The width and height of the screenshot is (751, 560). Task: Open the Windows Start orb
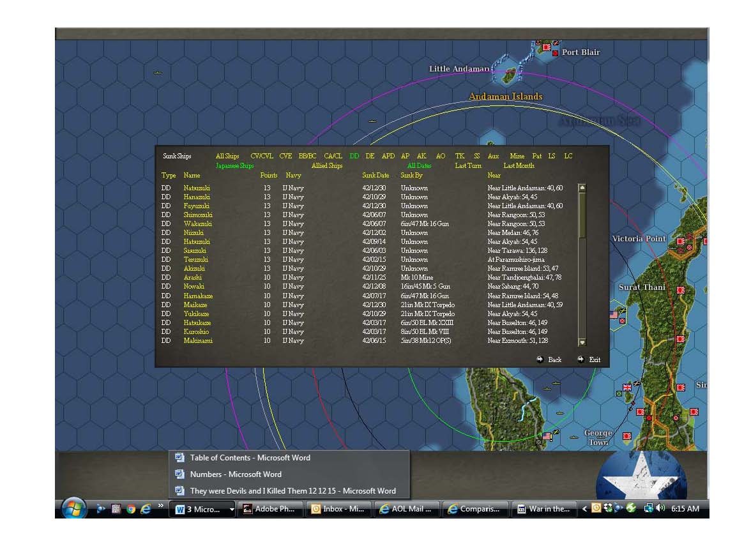(74, 508)
